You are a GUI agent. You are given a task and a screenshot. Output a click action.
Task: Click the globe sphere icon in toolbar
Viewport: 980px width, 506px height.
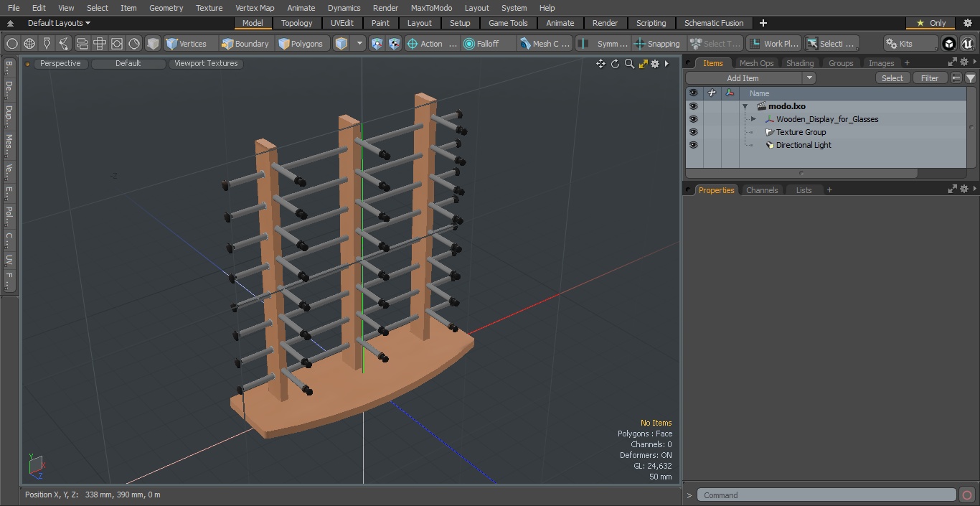tap(29, 44)
